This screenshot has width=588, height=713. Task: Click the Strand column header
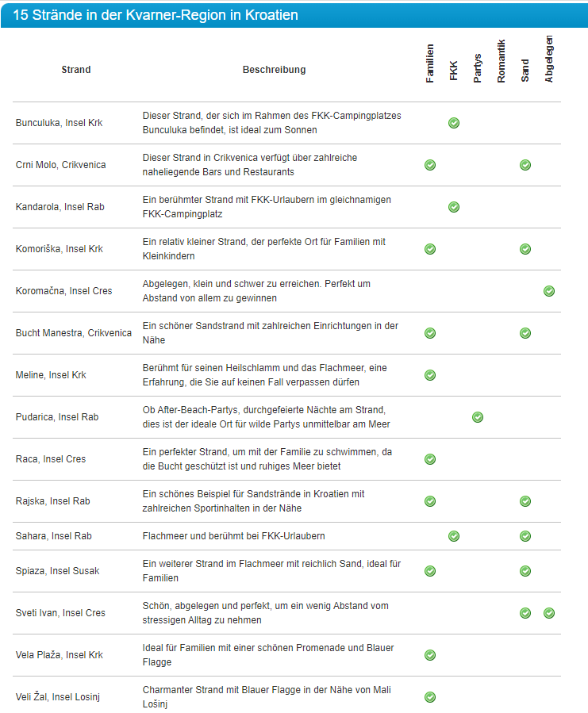76,70
